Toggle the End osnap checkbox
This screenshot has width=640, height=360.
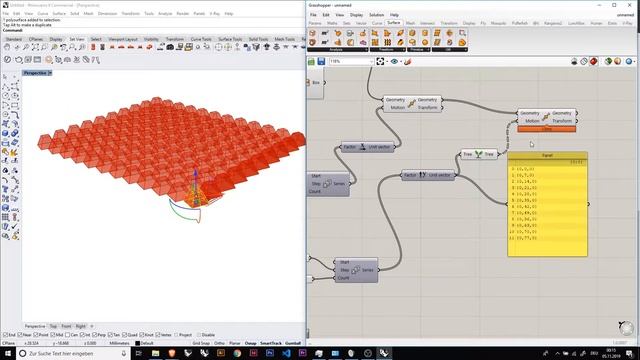(5, 335)
